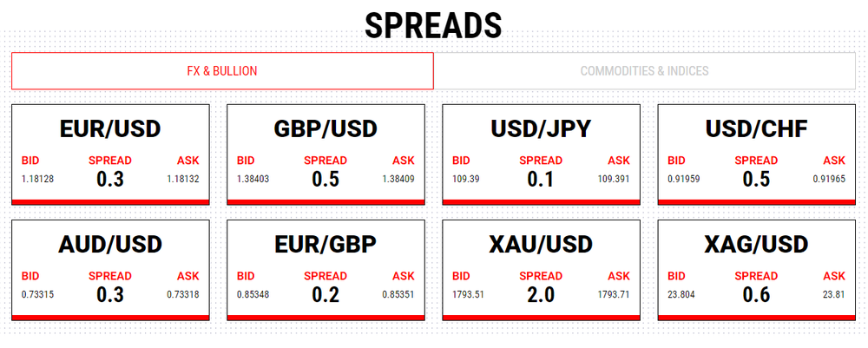Select the XAG/USD silver heading
This screenshot has height=348, width=868.
point(756,244)
